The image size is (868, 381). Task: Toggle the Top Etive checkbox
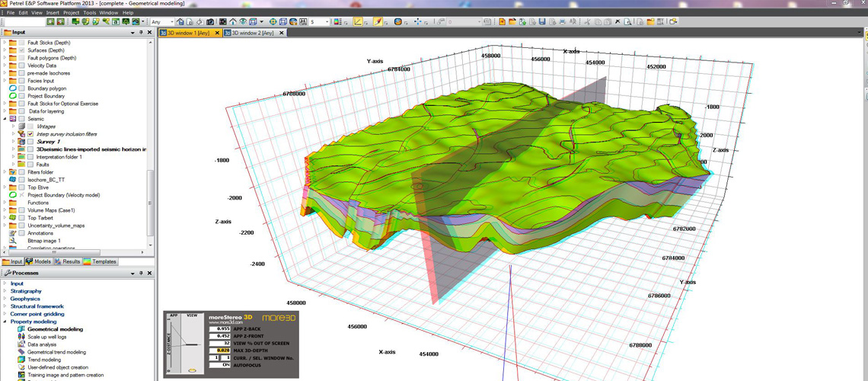point(21,187)
